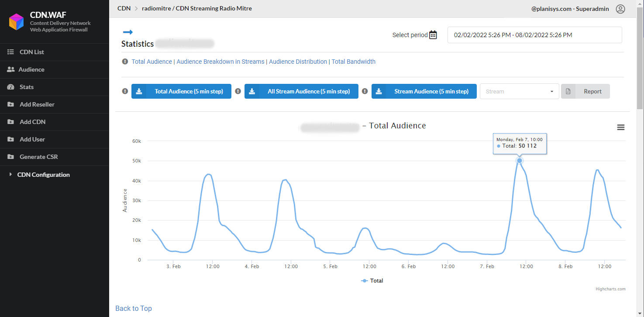The height and width of the screenshot is (317, 644).
Task: Download All Stream Audience (5 min step)
Action: click(301, 91)
